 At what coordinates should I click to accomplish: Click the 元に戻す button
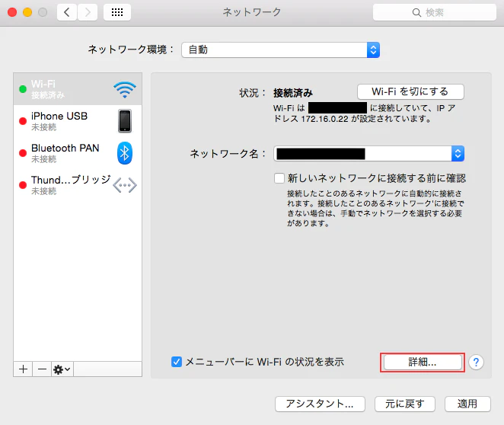[405, 404]
